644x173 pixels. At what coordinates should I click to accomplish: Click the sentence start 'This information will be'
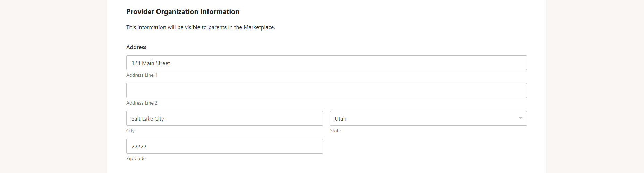tap(155, 27)
